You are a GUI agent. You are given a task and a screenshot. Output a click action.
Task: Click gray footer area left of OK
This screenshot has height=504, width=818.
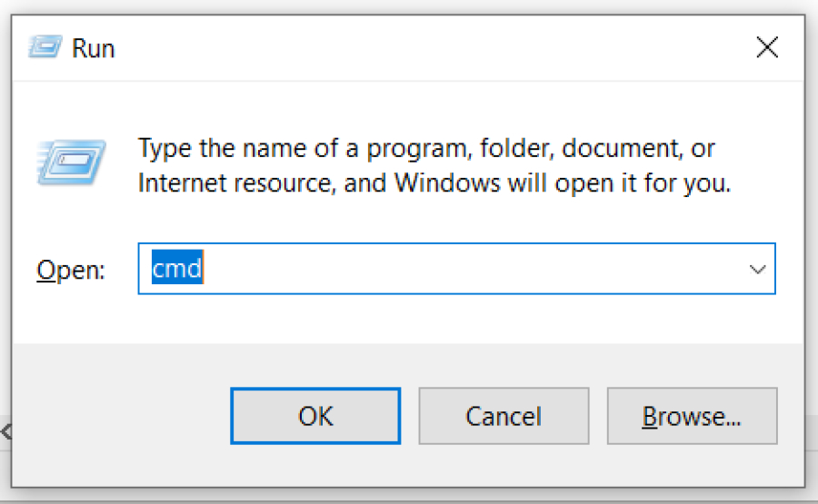118,416
